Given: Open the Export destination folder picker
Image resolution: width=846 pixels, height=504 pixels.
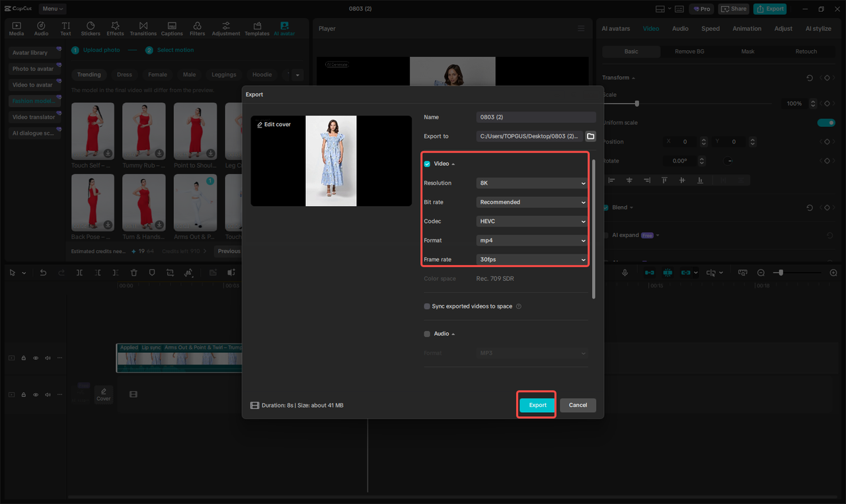Looking at the screenshot, I should pyautogui.click(x=590, y=136).
